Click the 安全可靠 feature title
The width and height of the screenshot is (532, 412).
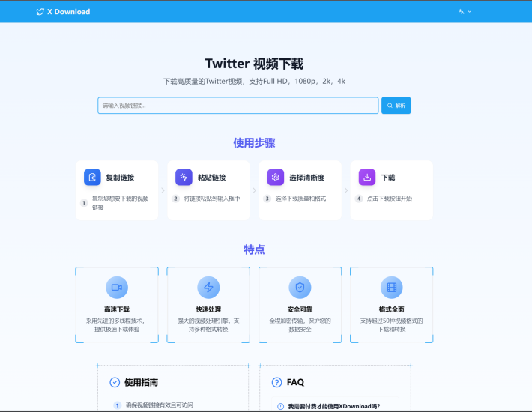pos(300,309)
